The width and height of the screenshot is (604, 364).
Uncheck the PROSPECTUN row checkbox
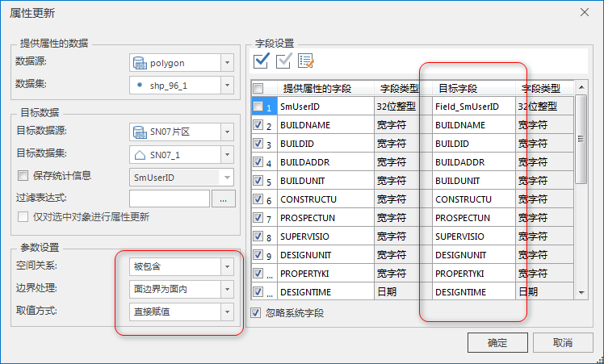click(x=258, y=217)
